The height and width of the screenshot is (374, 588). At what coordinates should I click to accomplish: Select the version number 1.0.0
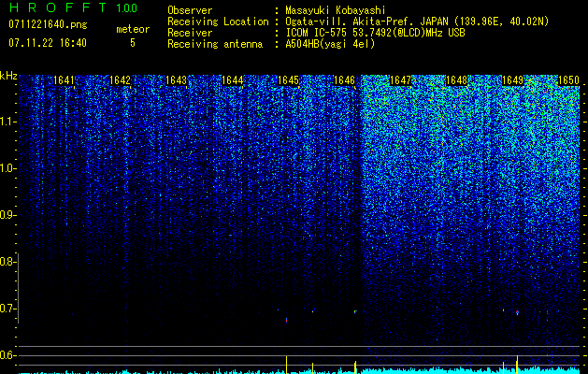click(127, 7)
